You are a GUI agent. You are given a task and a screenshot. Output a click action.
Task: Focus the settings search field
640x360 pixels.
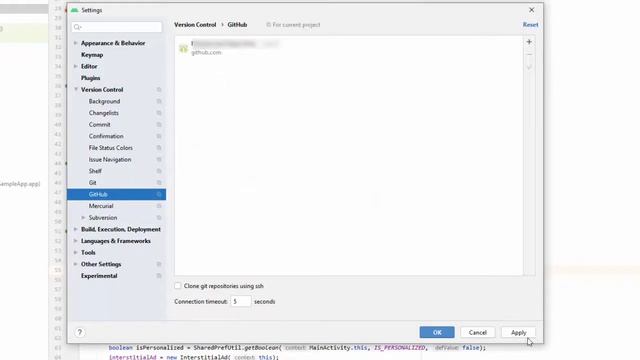click(117, 27)
